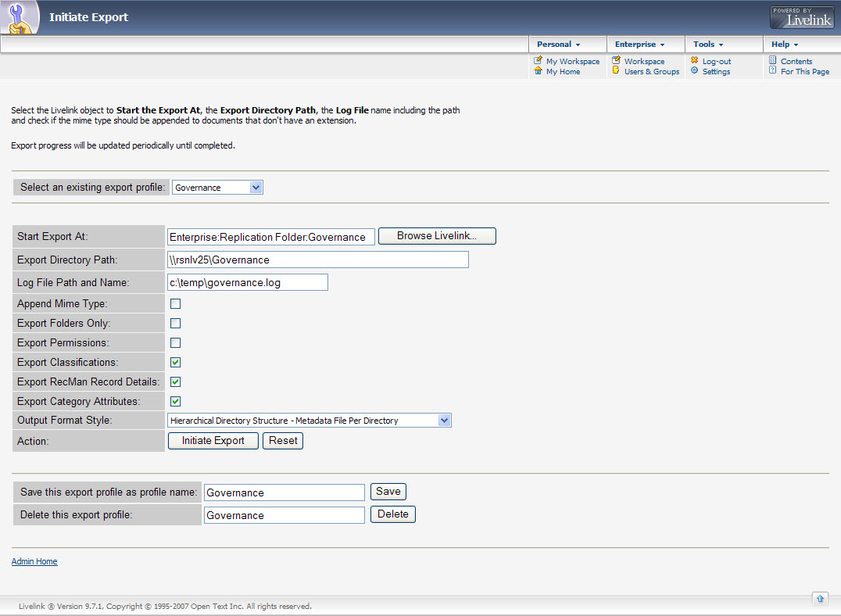Open the Settings link
Viewport: 841px width, 616px height.
tap(716, 71)
